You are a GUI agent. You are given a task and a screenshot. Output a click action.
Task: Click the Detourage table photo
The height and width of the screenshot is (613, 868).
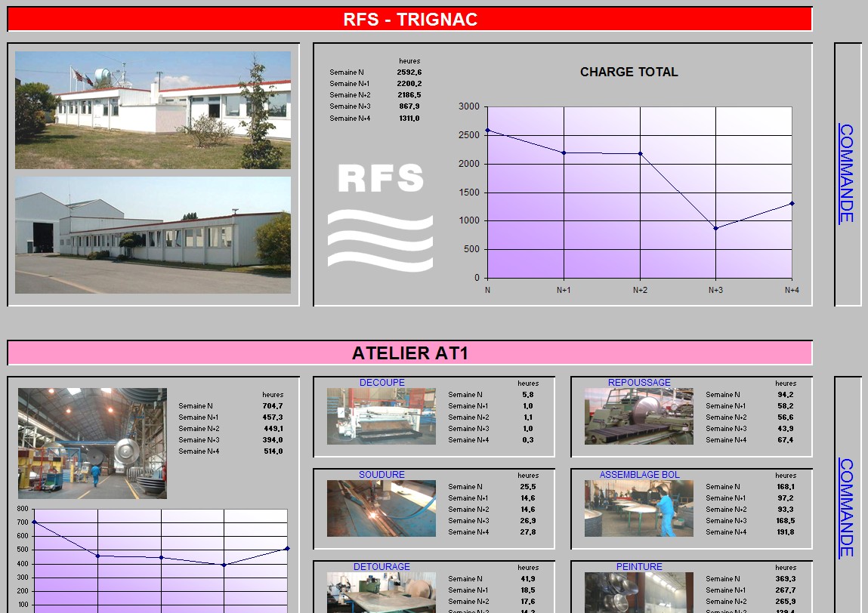[x=381, y=593]
